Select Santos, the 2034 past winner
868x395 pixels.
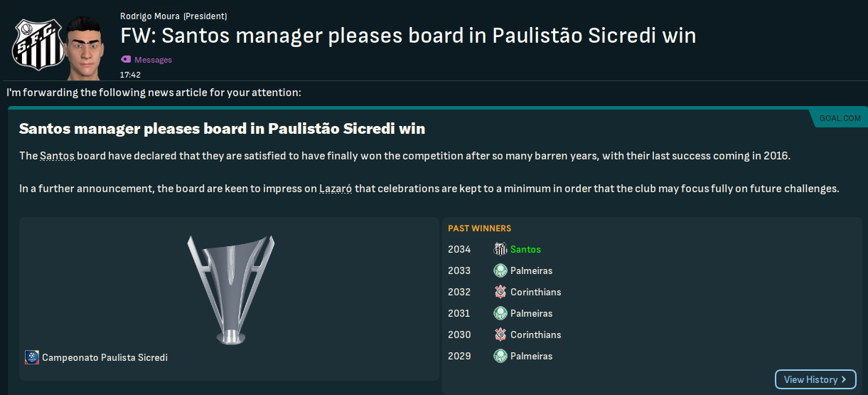coord(525,249)
